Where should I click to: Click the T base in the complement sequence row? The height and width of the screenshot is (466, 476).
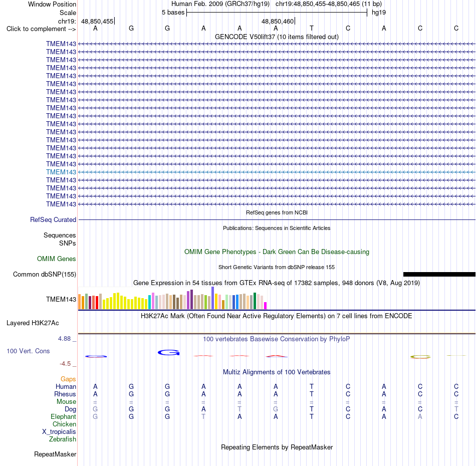312,28
